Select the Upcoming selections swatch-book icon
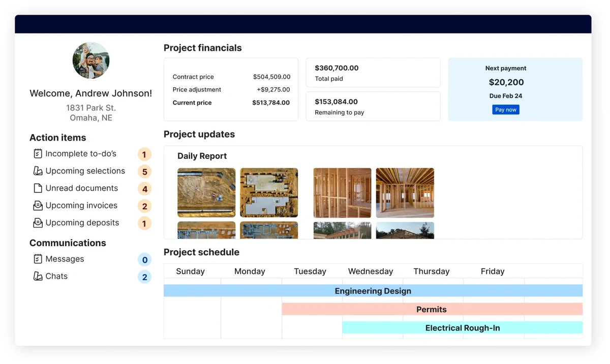This screenshot has width=610, height=364. (38, 171)
